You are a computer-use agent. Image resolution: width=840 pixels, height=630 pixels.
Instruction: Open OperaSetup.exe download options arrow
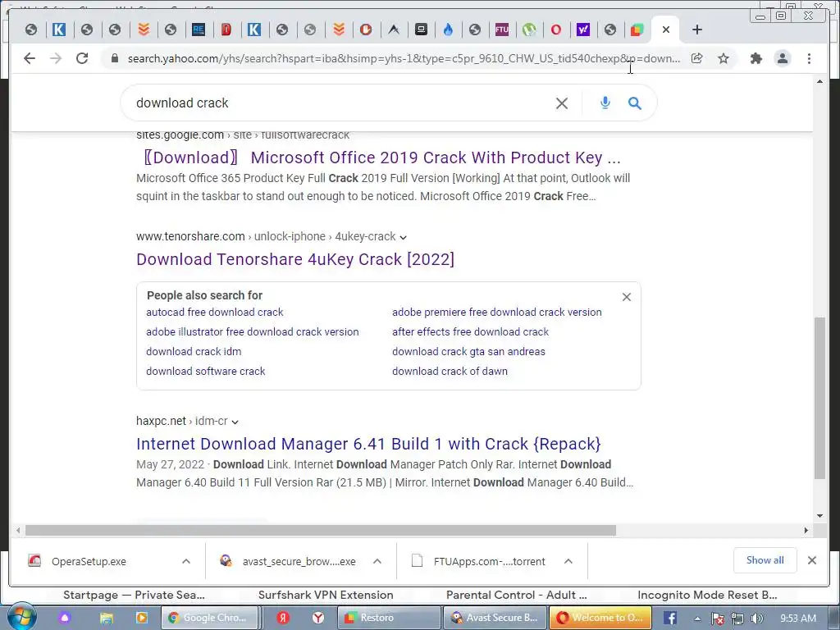point(186,561)
